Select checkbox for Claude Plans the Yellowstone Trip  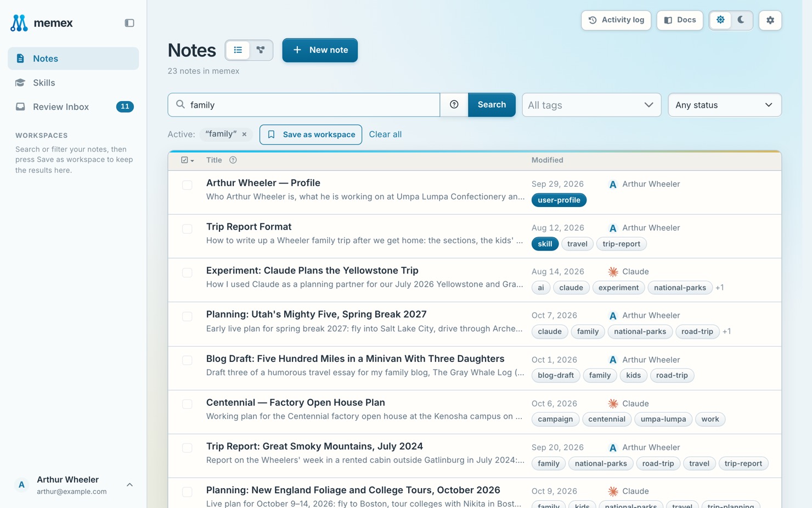(187, 273)
